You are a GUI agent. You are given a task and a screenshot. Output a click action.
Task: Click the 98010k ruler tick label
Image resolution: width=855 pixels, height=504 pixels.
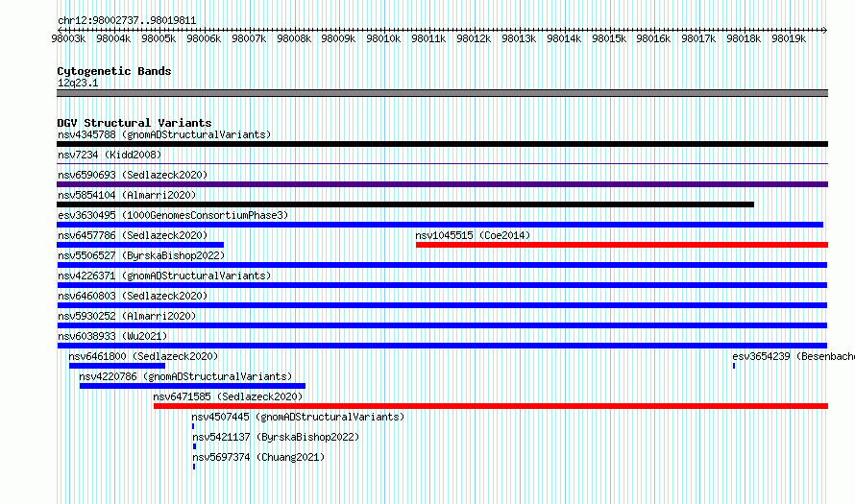click(x=383, y=38)
